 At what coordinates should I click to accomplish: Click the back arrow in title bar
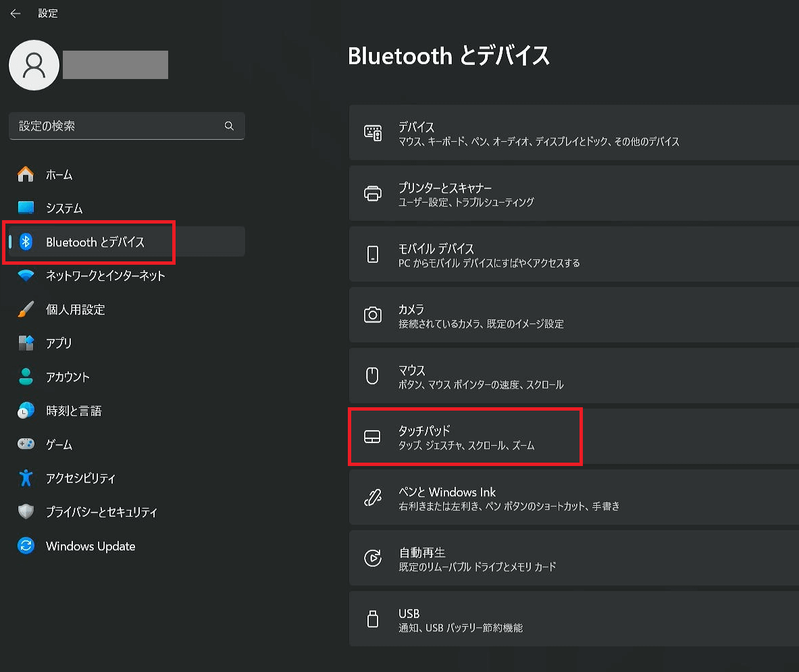click(x=15, y=14)
